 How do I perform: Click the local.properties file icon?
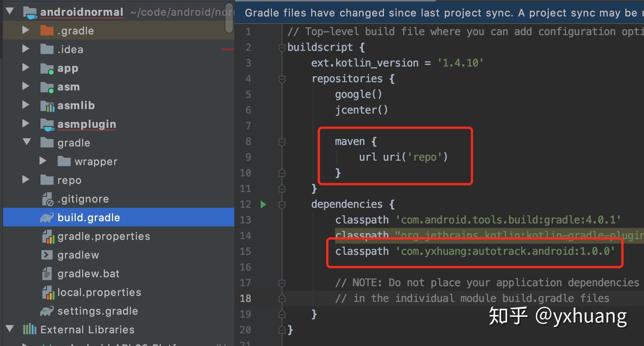(48, 293)
